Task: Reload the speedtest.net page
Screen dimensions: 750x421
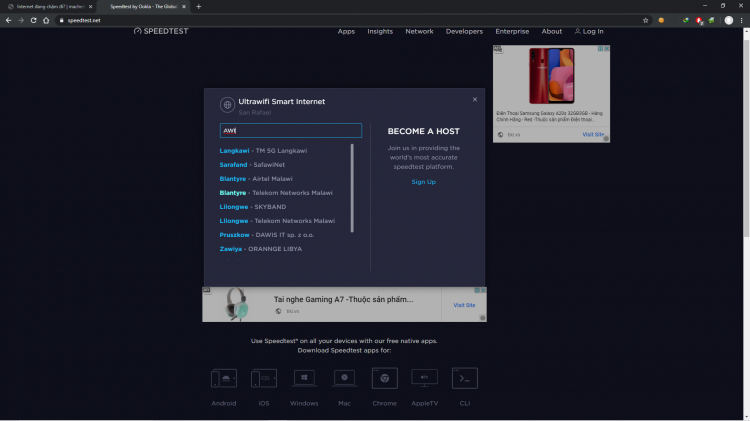Action: click(33, 20)
